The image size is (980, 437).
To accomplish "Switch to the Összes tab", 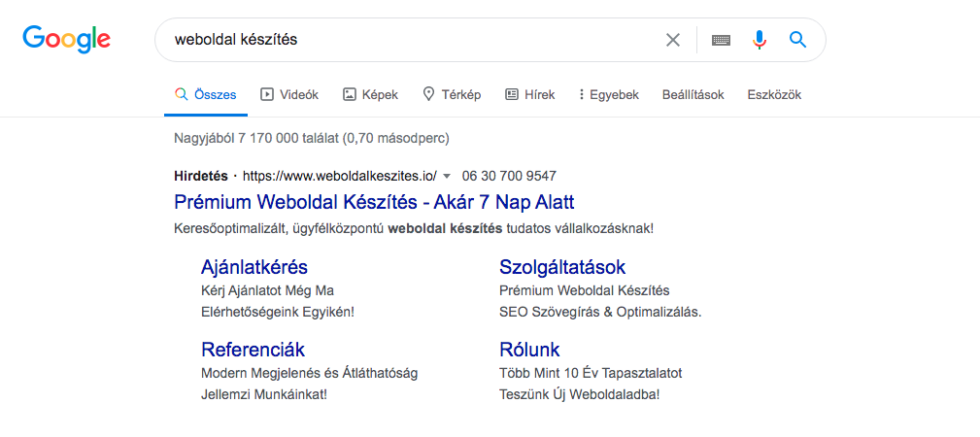I will coord(205,94).
